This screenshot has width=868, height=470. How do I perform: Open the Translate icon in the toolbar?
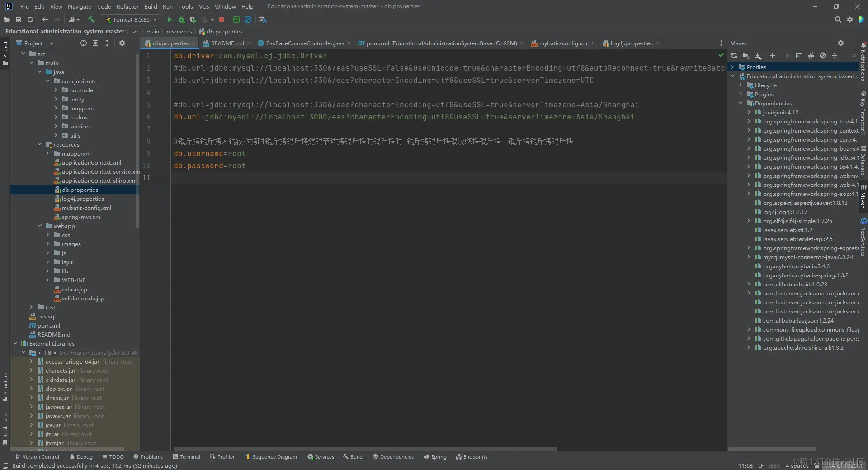[x=263, y=19]
